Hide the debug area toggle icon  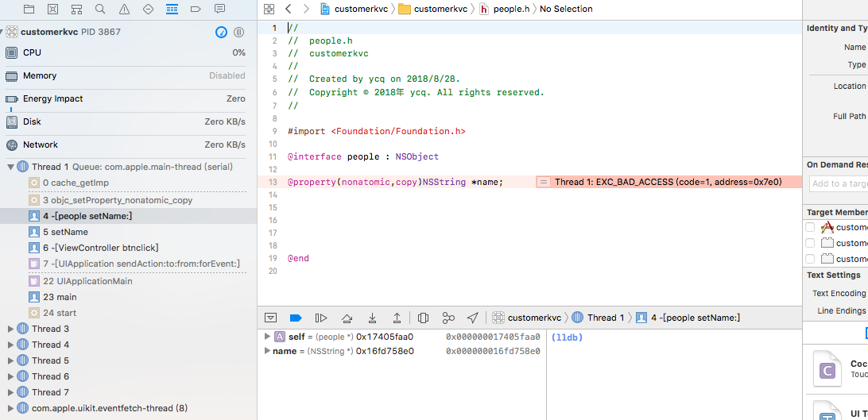point(271,318)
